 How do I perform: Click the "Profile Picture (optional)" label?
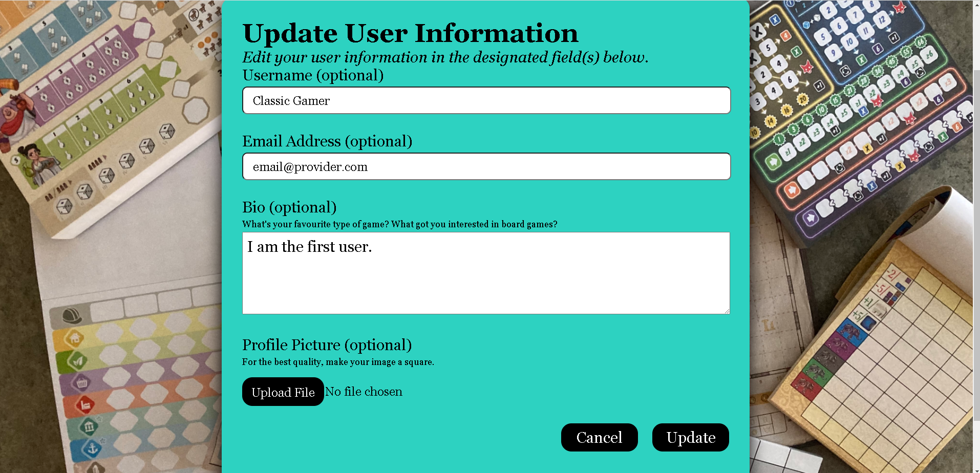click(x=327, y=345)
